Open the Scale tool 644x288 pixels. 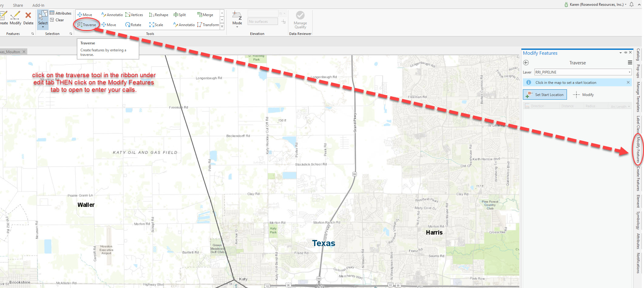[x=156, y=25]
